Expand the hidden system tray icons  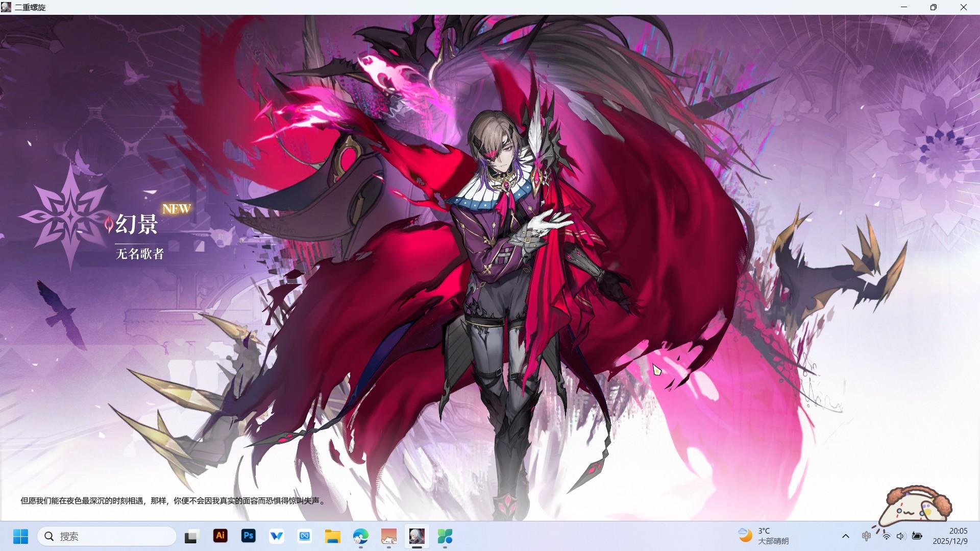click(x=846, y=536)
